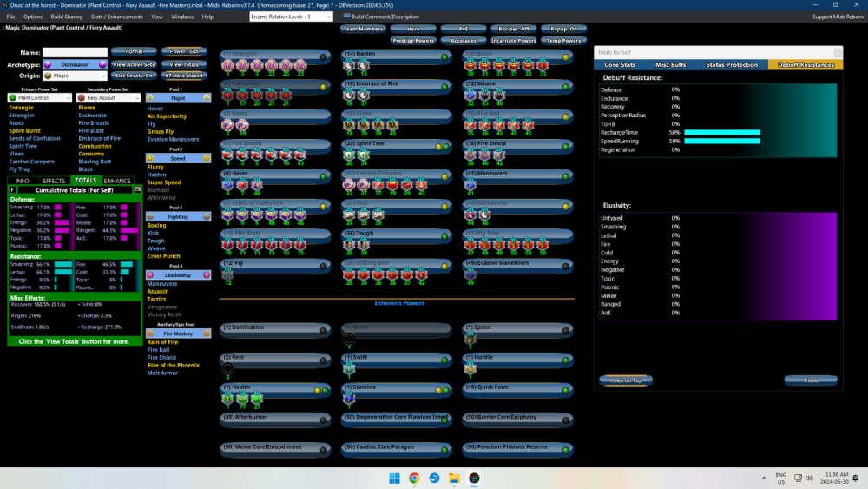Open the Archetype Dominator selector
868x489 pixels.
coord(75,65)
